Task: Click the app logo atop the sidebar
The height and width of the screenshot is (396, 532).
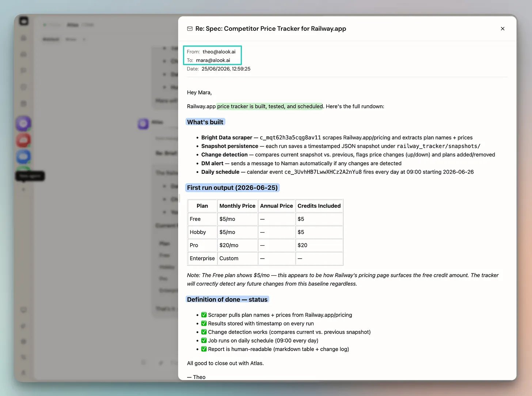Action: click(x=24, y=21)
